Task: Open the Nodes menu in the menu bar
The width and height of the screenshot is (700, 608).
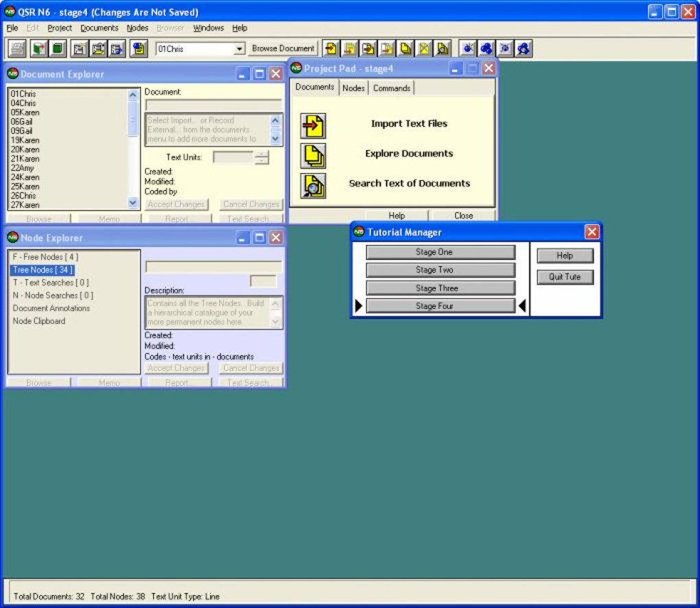Action: coord(137,28)
